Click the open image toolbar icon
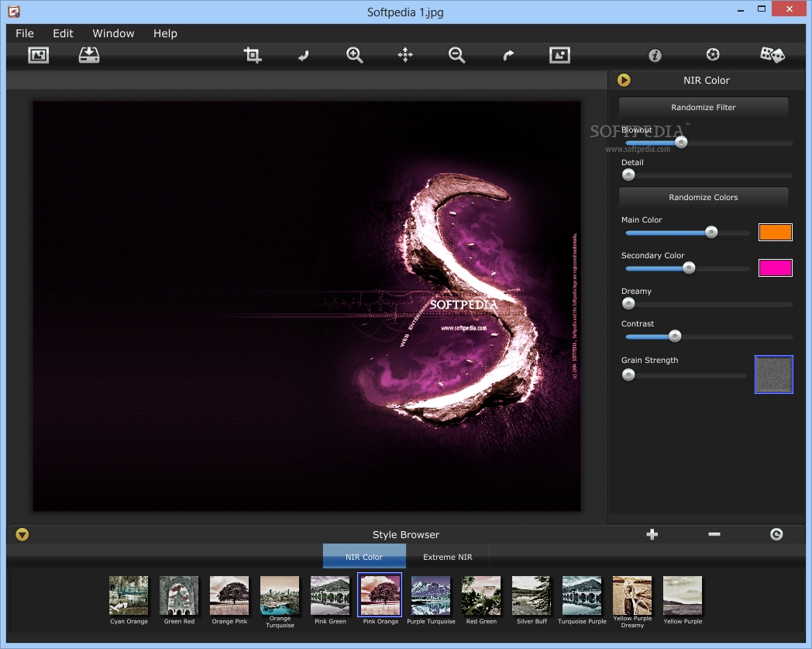This screenshot has height=649, width=812. pyautogui.click(x=38, y=55)
